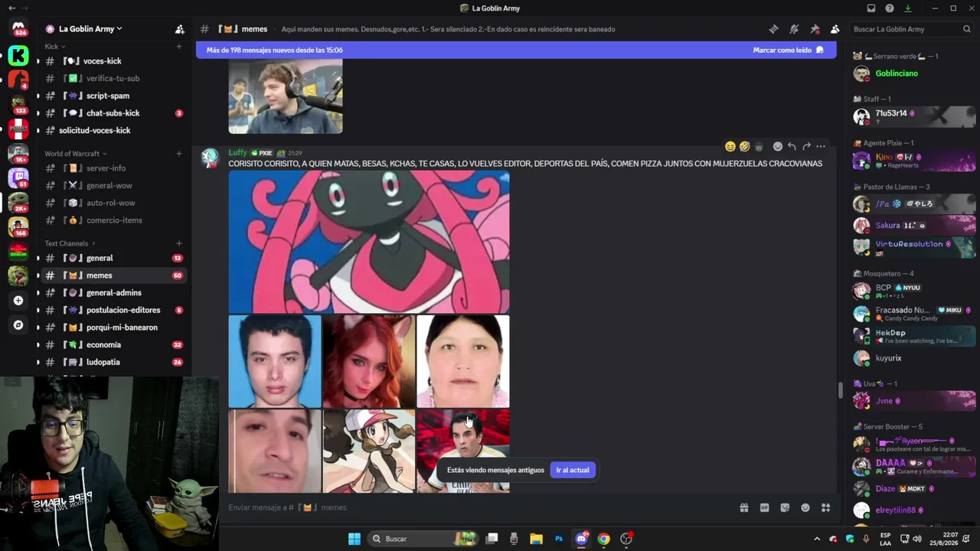Create a channel in World of Warcraft category
The image size is (980, 551).
point(179,154)
